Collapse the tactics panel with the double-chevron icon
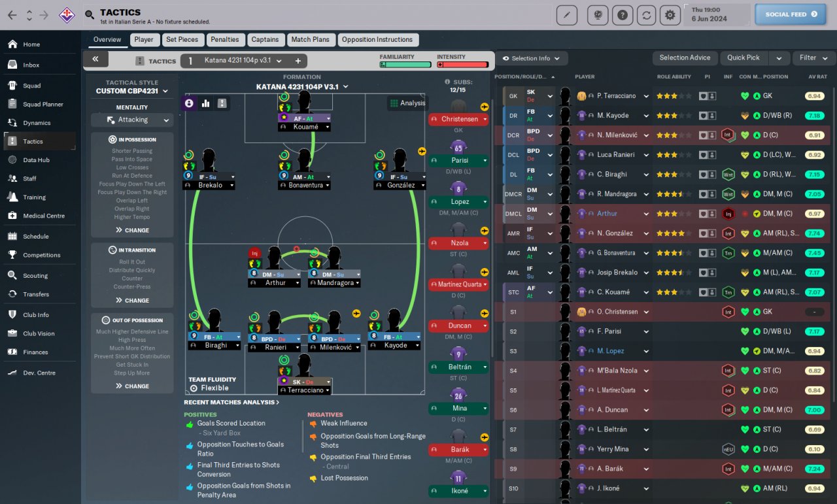The height and width of the screenshot is (504, 837). click(x=95, y=59)
